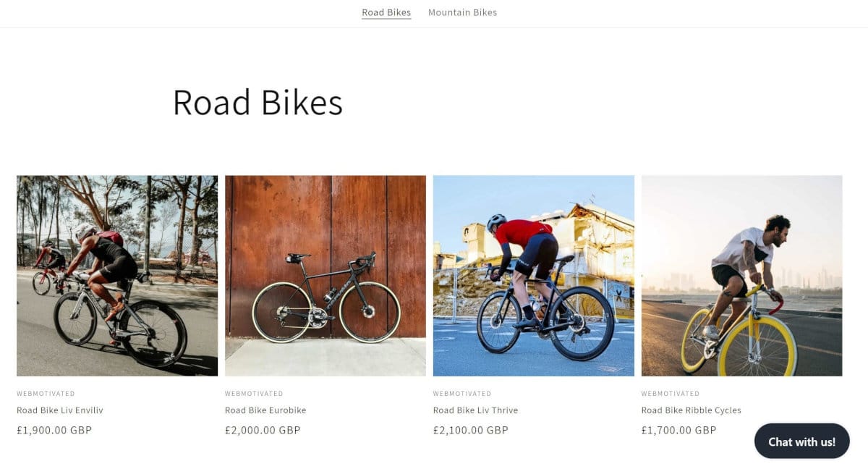This screenshot has height=469, width=868.
Task: Follow the Road Bike Liv Thrive title link
Action: [x=475, y=410]
